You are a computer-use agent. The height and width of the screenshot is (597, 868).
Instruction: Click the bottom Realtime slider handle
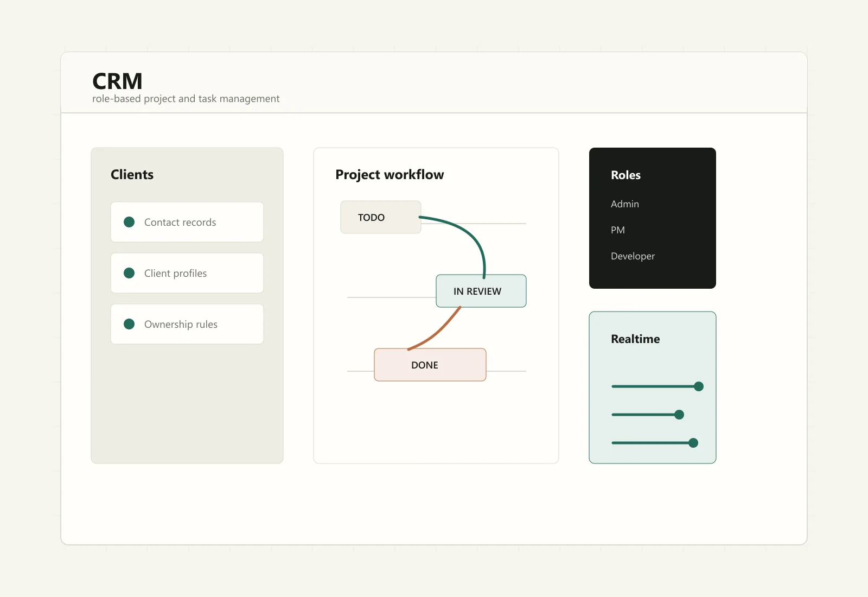pyautogui.click(x=693, y=443)
